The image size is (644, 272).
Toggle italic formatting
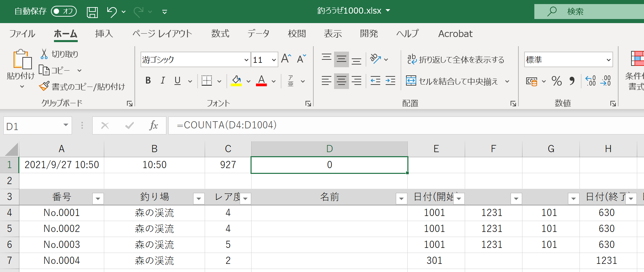coord(163,80)
